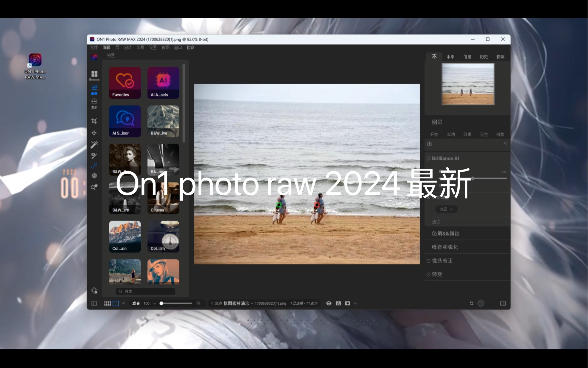Click the presets panel scrollbar
588x368 pixels.
(x=184, y=103)
